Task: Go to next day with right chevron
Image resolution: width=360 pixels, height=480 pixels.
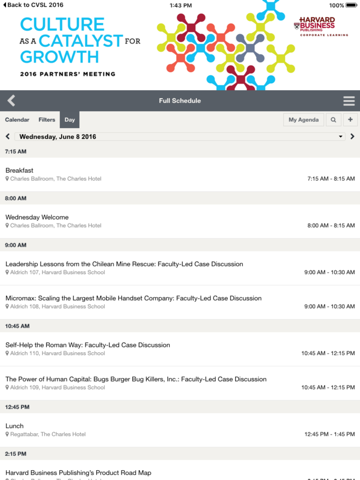Action: pos(352,136)
